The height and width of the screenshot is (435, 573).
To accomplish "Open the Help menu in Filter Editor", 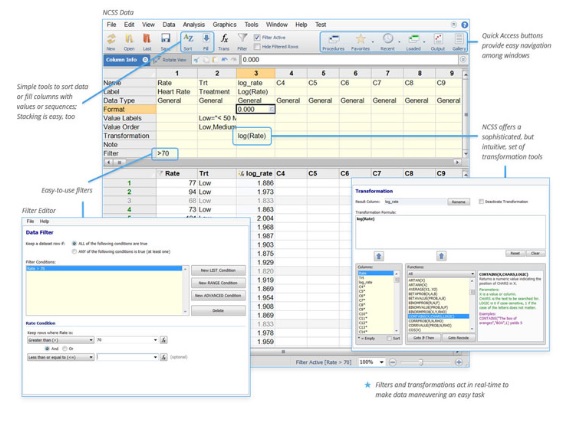I will coord(44,221).
